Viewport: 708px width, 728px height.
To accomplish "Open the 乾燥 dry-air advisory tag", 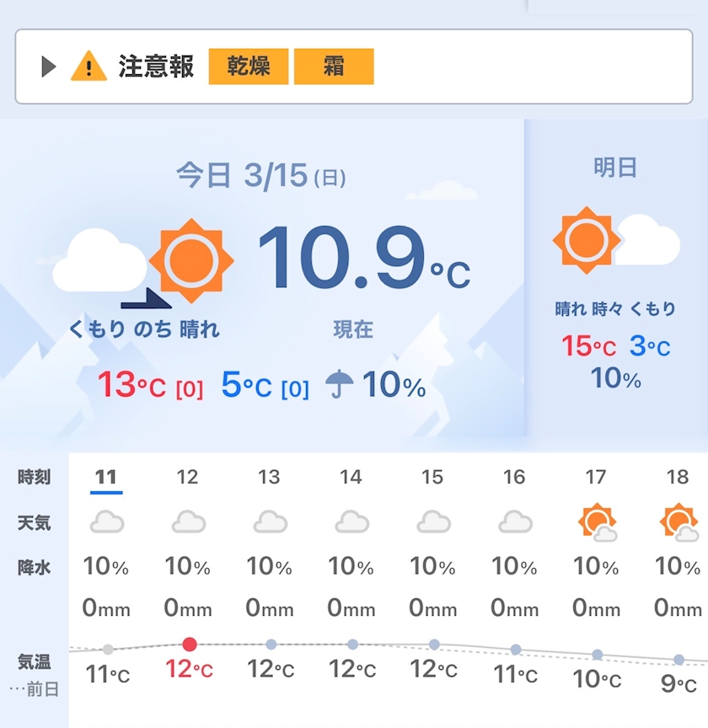I will [x=249, y=67].
